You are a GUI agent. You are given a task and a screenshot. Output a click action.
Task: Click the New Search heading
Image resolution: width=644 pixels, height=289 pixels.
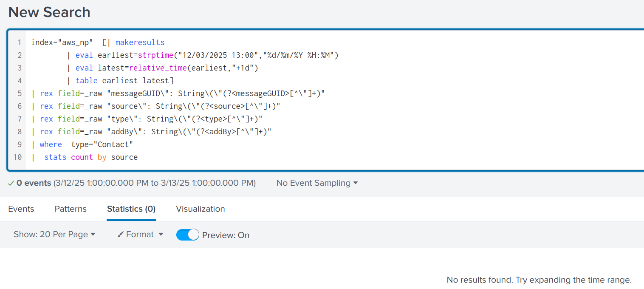tap(49, 12)
